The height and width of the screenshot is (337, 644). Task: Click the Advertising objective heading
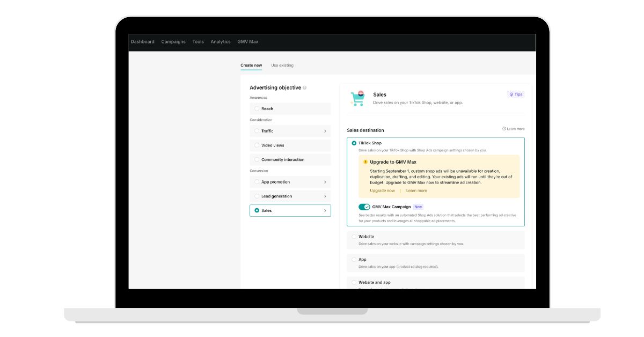275,87
